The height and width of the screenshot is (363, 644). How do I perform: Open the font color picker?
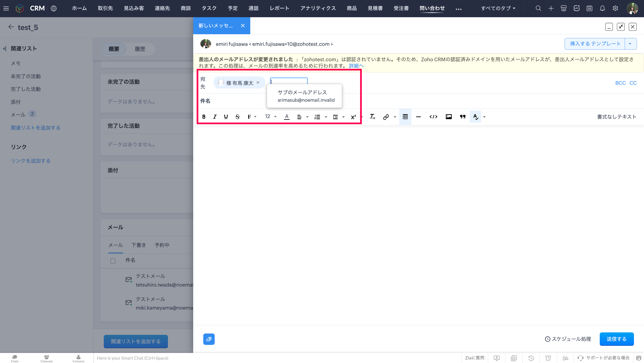point(286,117)
